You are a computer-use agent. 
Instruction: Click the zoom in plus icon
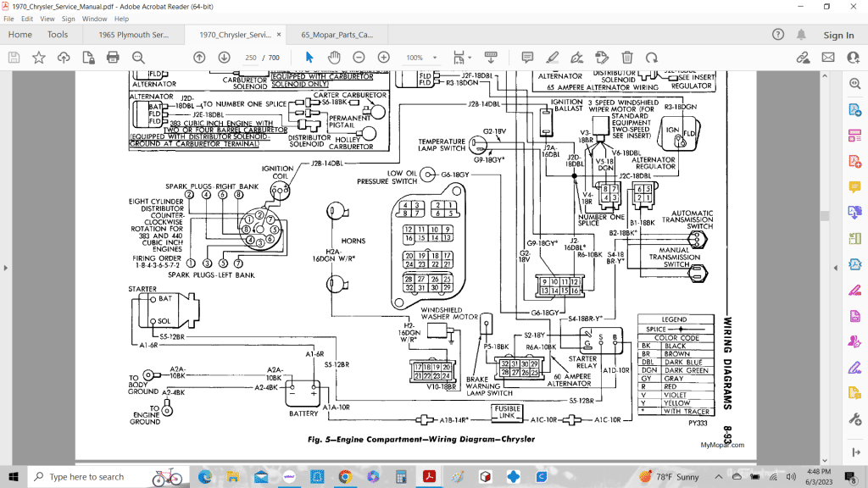coord(383,58)
